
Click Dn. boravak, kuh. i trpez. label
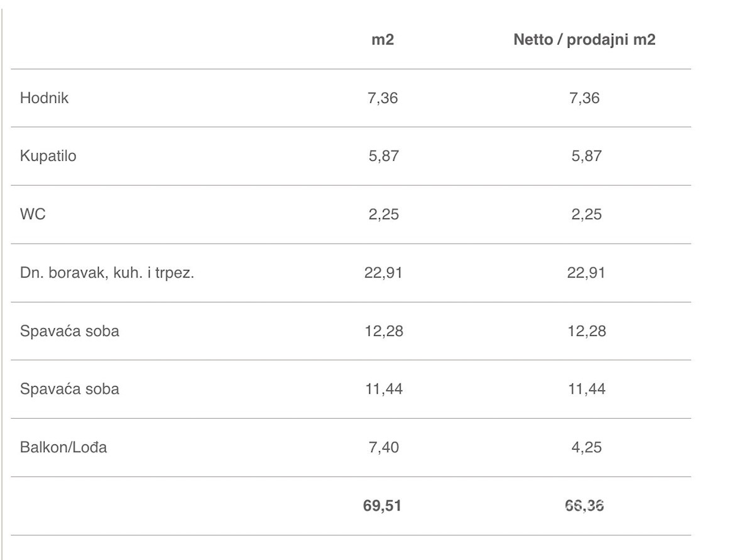tap(106, 273)
